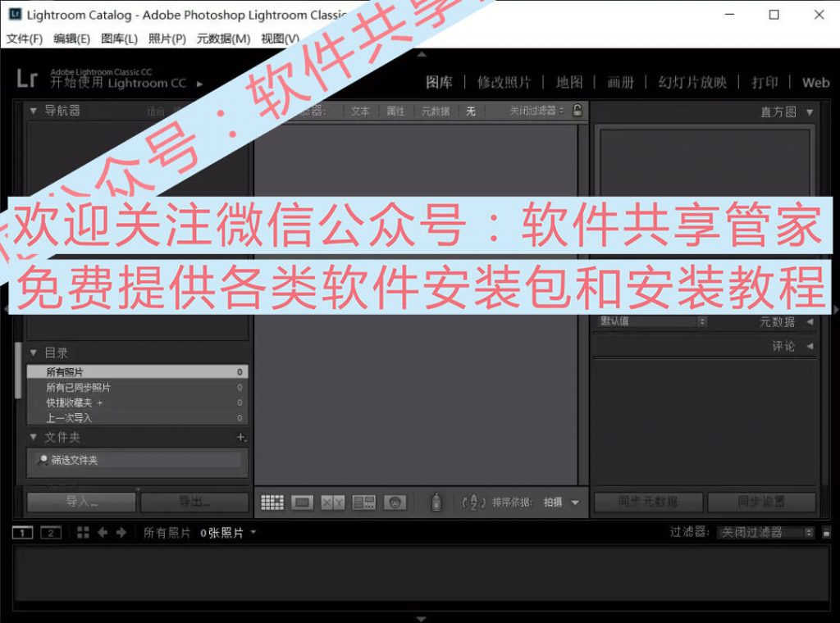
Task: Filter library by 文本
Action: click(360, 111)
